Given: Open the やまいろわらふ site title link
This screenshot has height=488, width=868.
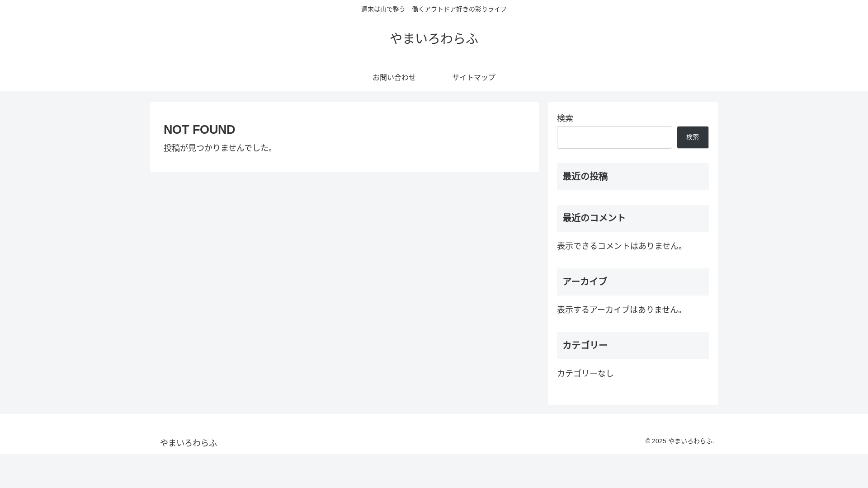Looking at the screenshot, I should click(x=434, y=38).
